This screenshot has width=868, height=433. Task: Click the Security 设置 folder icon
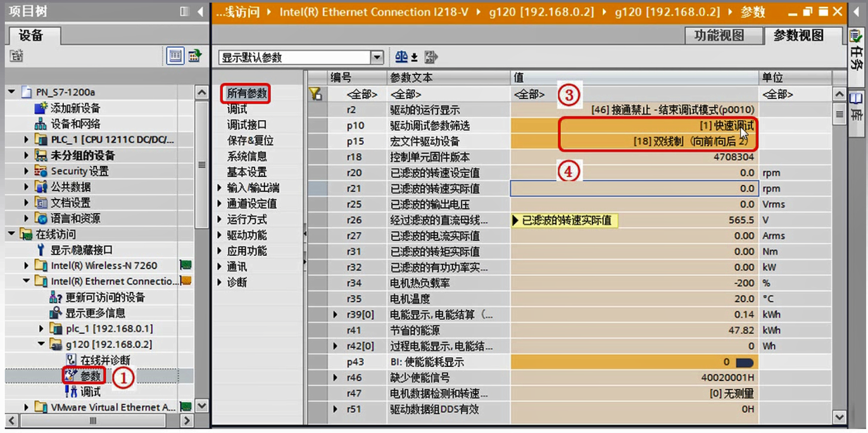41,171
